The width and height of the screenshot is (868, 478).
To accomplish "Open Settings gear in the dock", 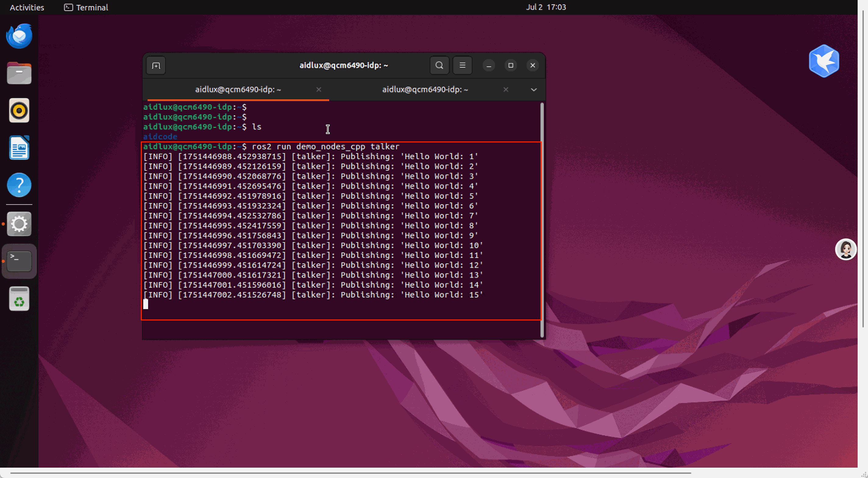I will tap(19, 224).
